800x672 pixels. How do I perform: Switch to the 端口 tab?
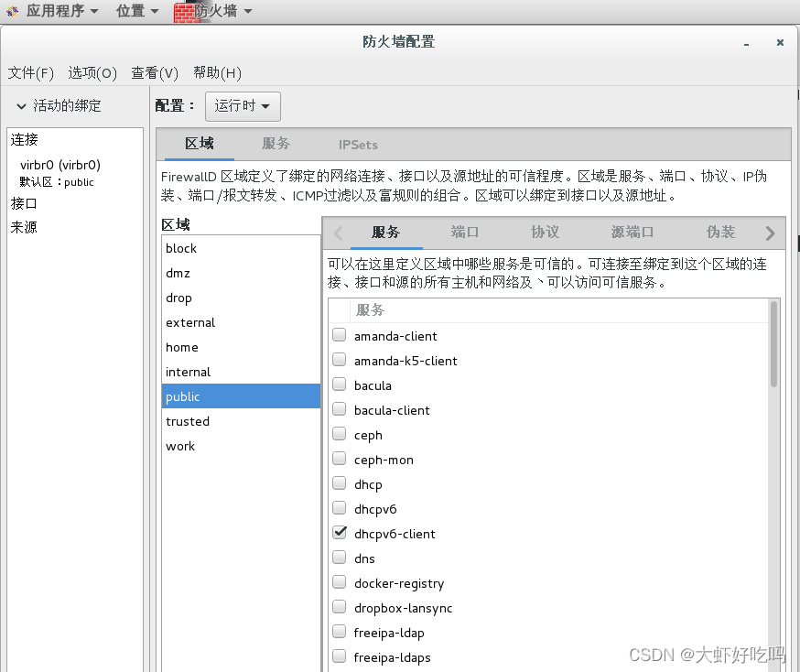(x=465, y=233)
